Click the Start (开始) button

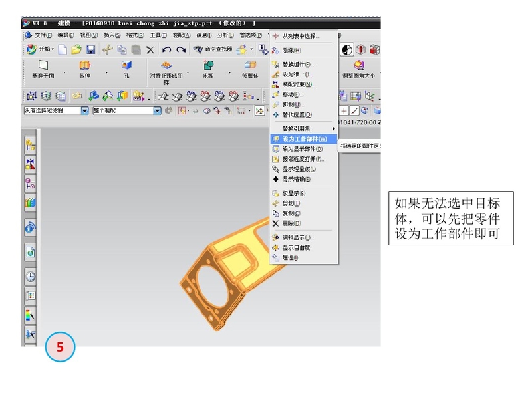point(40,49)
